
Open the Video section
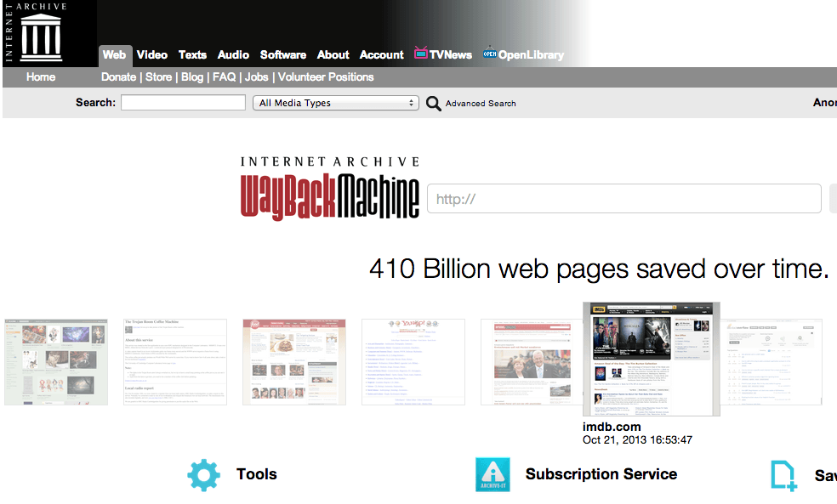[x=152, y=55]
